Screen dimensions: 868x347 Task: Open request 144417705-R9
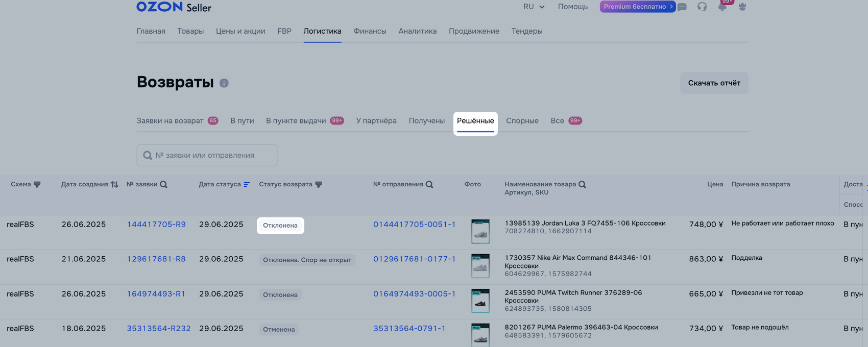coord(156,225)
